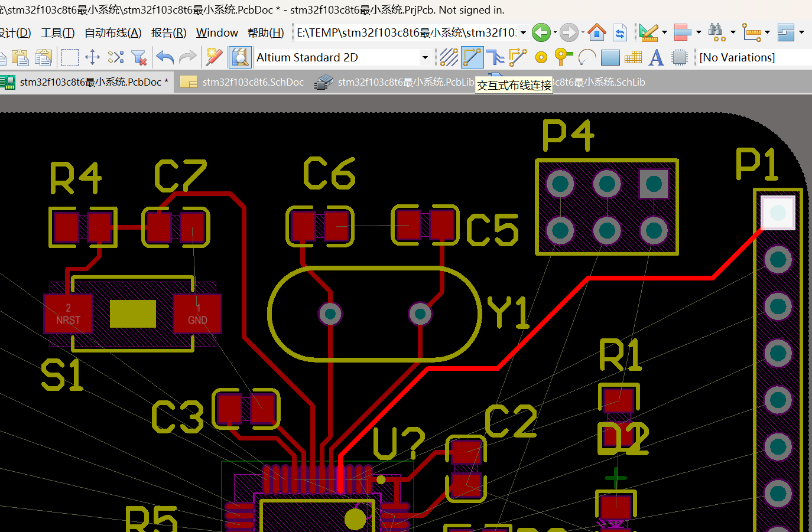Open the 自动布线(A) menu
The image size is (812, 532).
coord(113,32)
